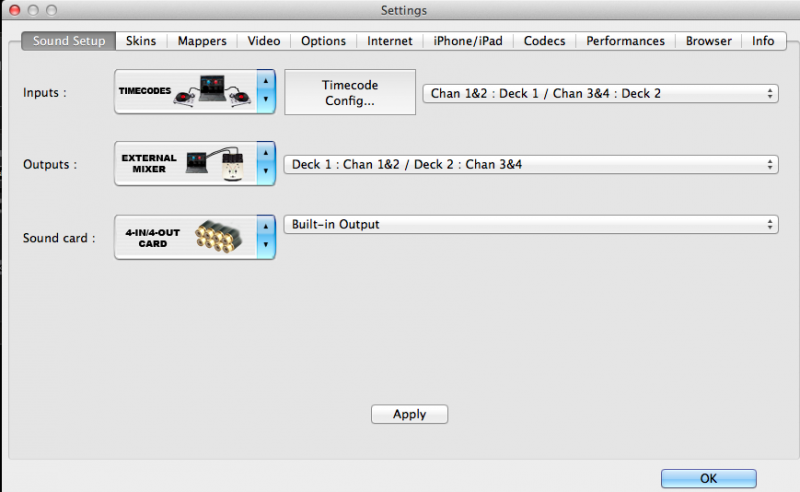Confirm settings with the OK button
The width and height of the screenshot is (800, 492).
708,478
